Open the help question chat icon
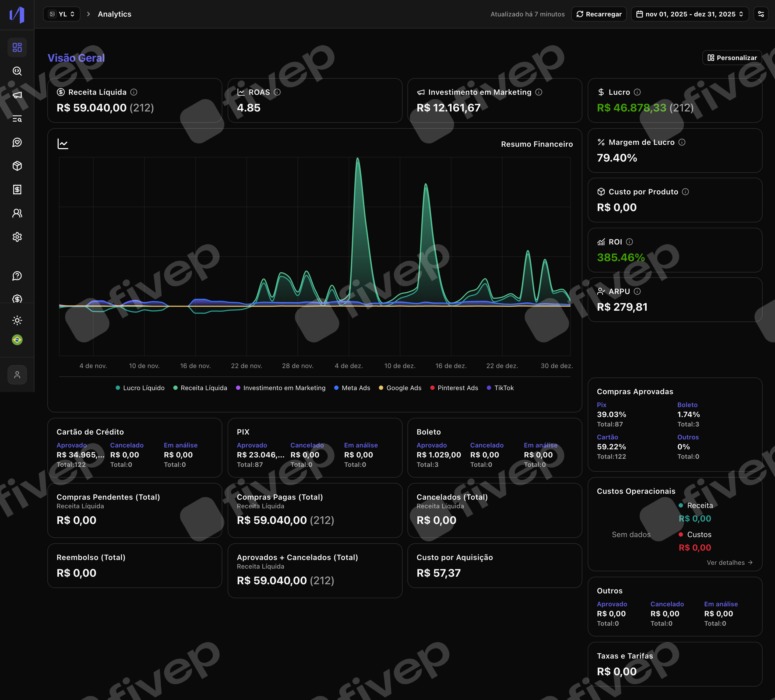This screenshot has height=700, width=775. [x=17, y=276]
